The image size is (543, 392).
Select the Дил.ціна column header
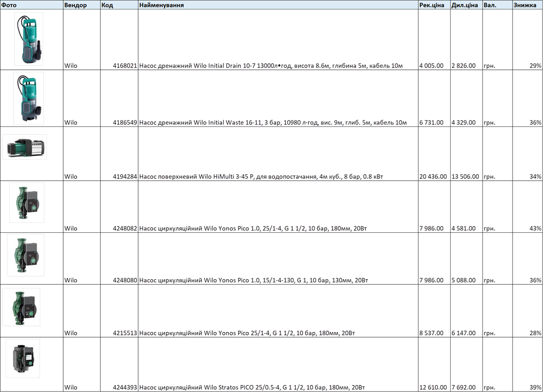465,5
